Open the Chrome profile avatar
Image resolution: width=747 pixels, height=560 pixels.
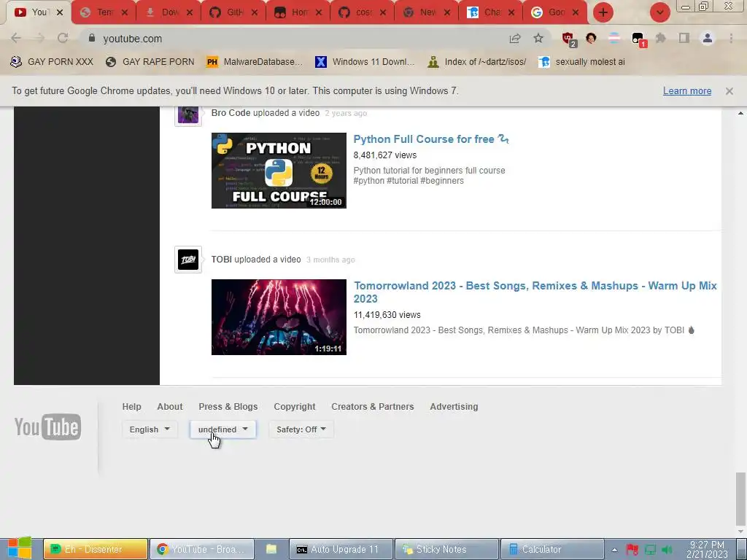pyautogui.click(x=708, y=38)
